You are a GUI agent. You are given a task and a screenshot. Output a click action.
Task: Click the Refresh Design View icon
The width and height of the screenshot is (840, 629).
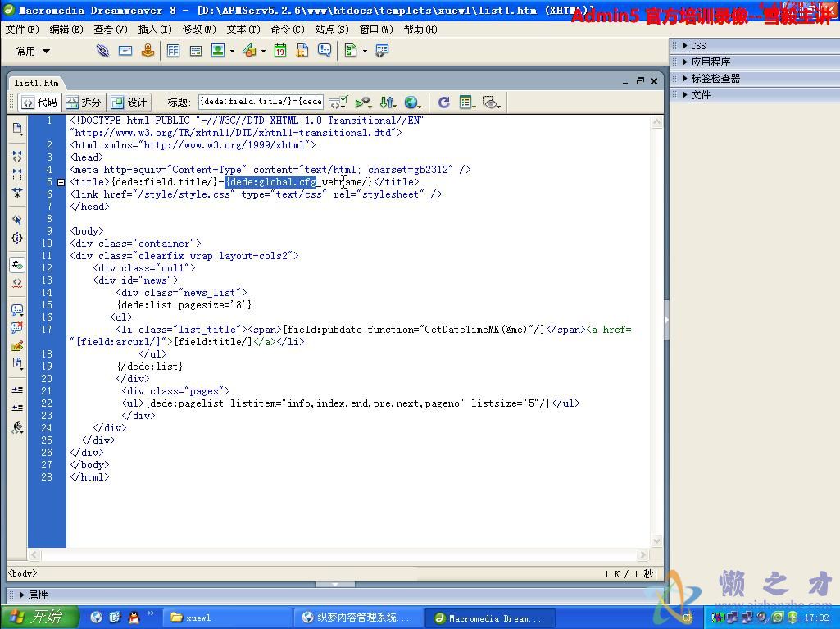443,103
